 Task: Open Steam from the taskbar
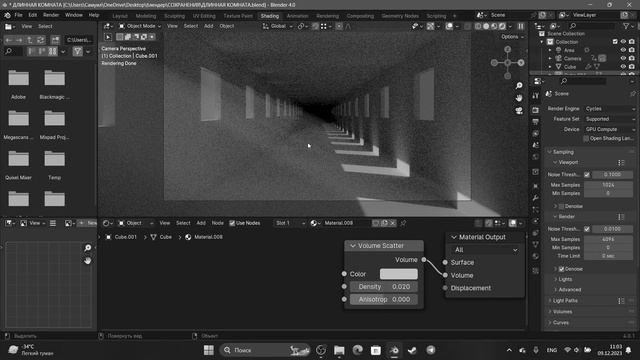pyautogui.click(x=412, y=350)
